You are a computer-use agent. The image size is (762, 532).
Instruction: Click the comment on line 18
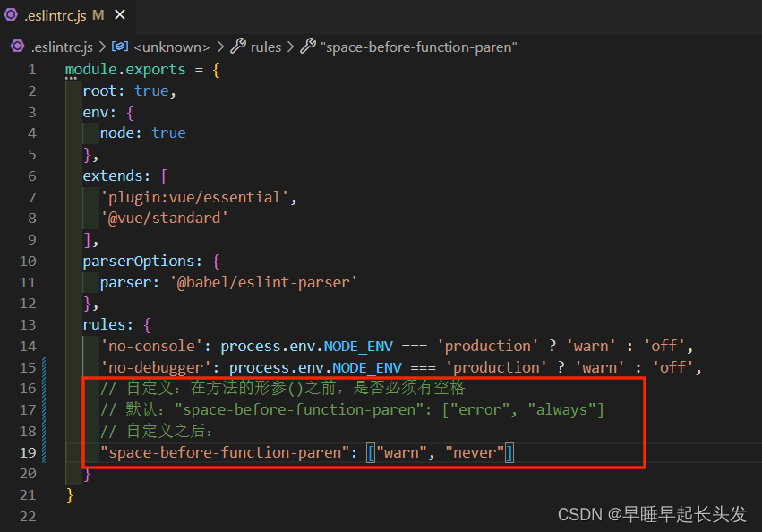click(x=156, y=432)
